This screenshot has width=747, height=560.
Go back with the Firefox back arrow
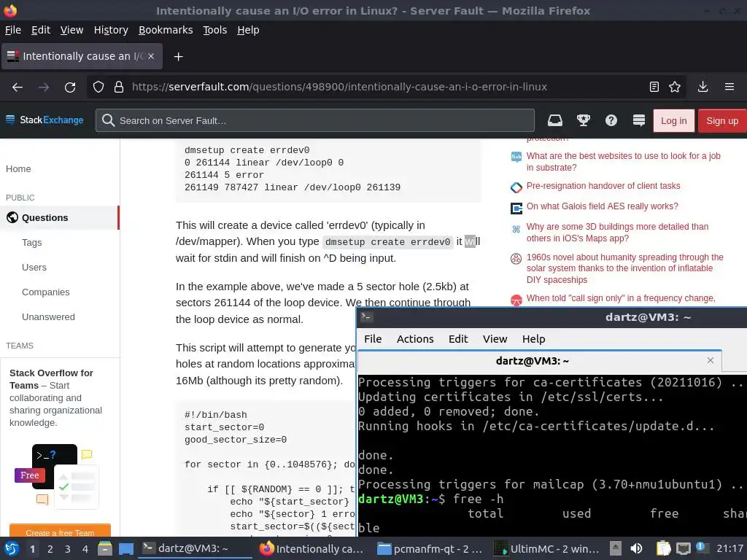(18, 87)
